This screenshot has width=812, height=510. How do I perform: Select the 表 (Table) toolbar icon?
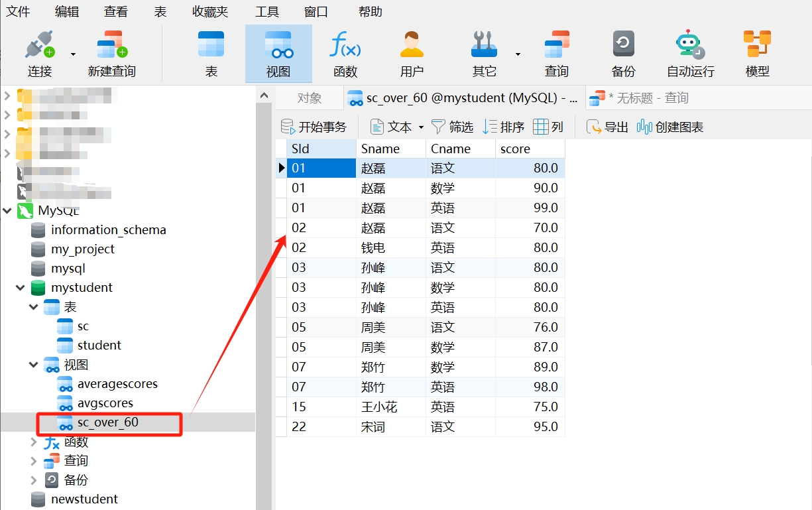coord(211,54)
